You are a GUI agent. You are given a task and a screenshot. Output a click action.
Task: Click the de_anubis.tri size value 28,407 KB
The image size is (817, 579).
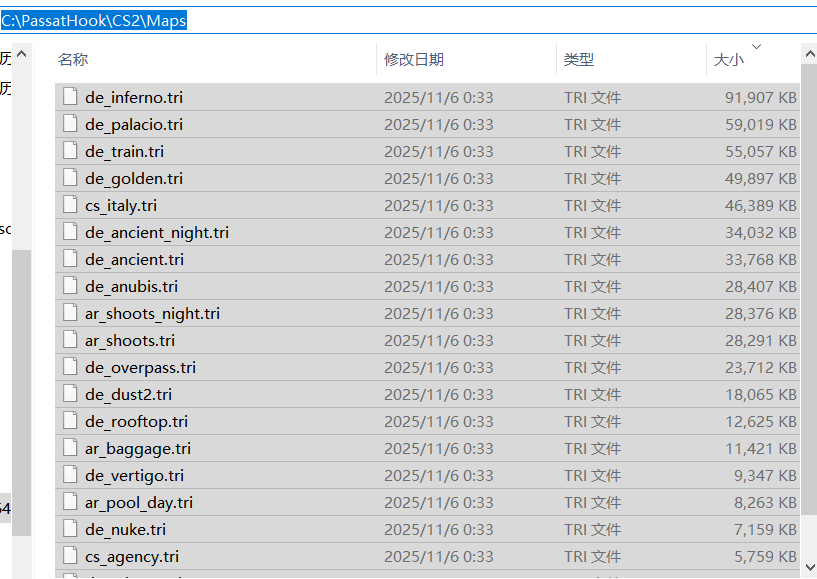coord(760,286)
